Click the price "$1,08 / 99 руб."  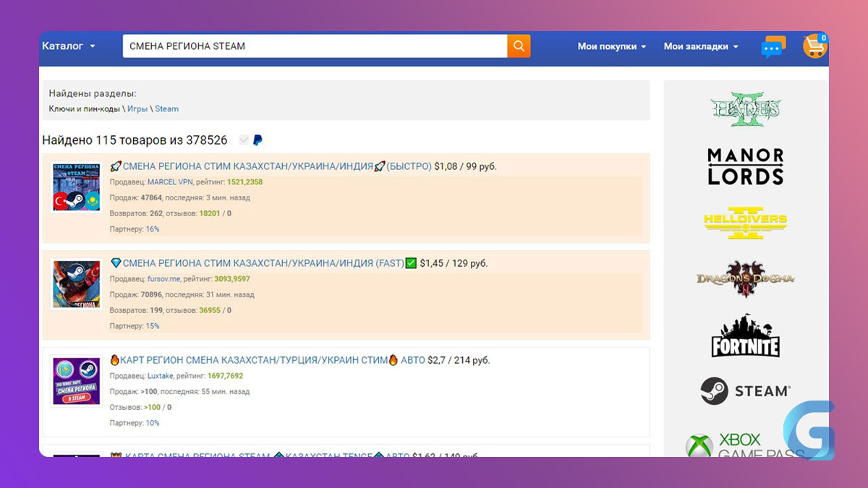point(465,166)
